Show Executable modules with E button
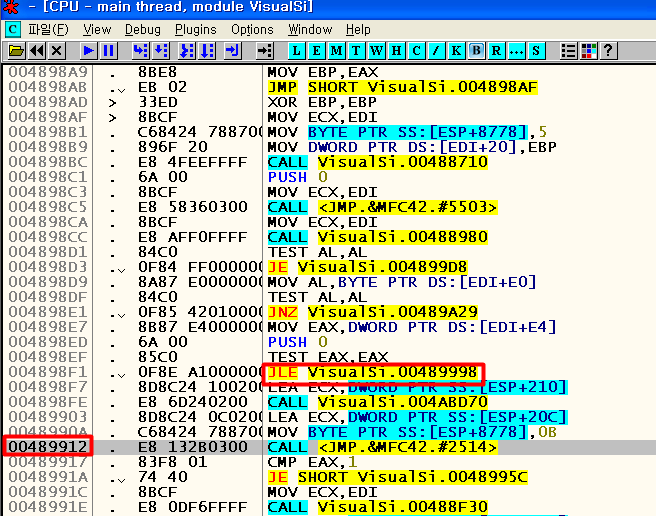Viewport: 656px width, 516px height. (316, 51)
